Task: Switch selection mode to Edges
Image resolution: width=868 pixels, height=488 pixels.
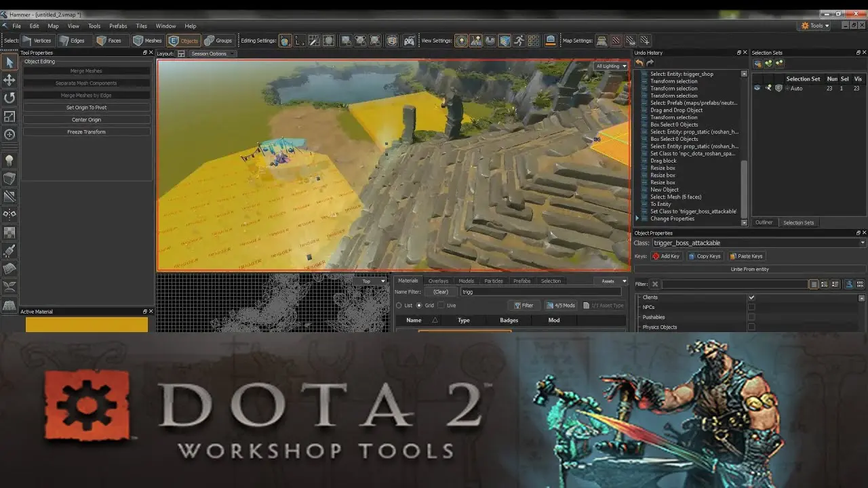Action: coord(72,41)
